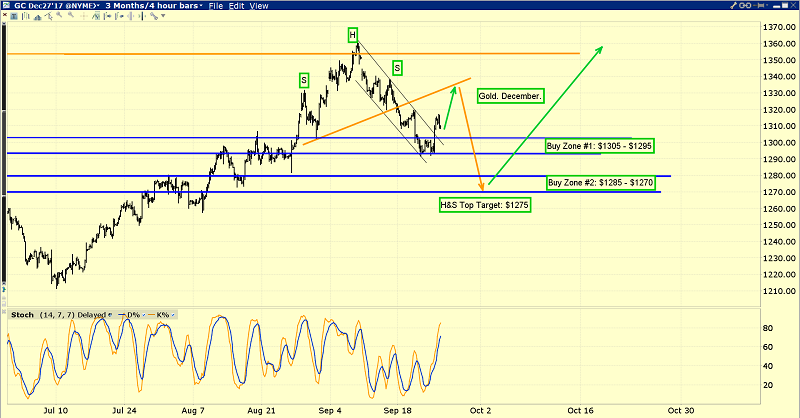Collapse the Stoch panel with its side icon

[4, 311]
